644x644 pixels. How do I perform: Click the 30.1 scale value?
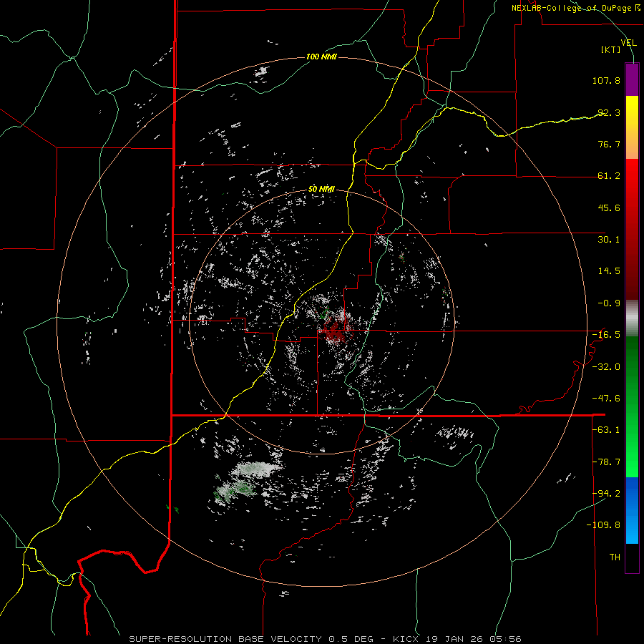[x=609, y=240]
